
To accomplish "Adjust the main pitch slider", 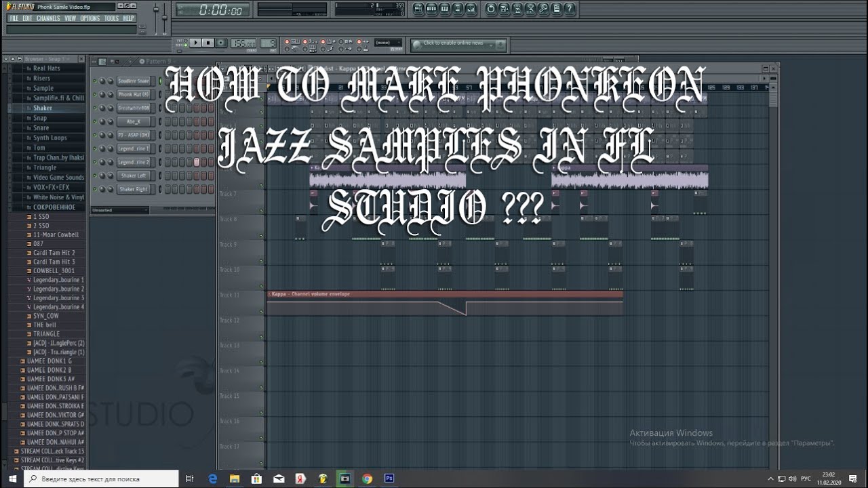I will point(165,18).
